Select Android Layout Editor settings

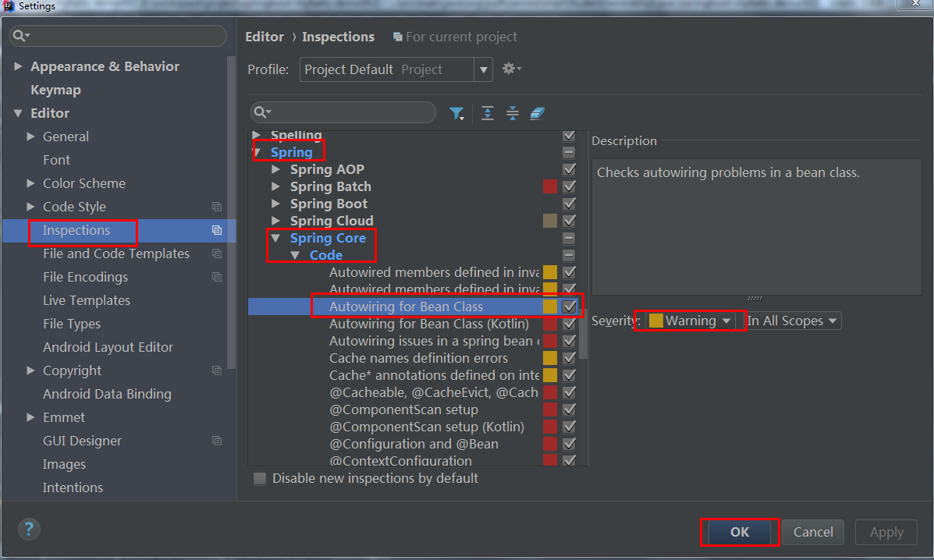pyautogui.click(x=108, y=347)
